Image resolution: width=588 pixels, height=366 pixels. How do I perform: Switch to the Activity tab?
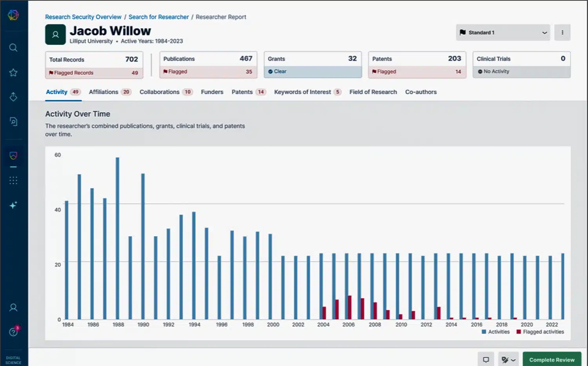click(63, 92)
